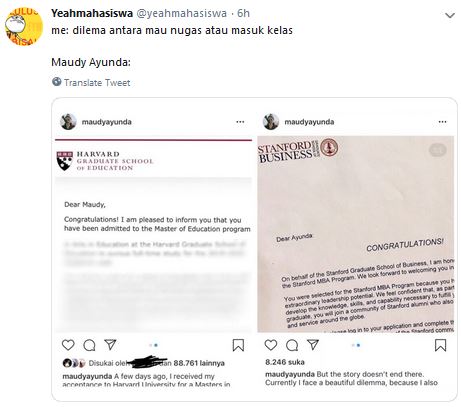The image size is (461, 407).
Task: Bookmark the Harvard acceptance post
Action: tap(238, 345)
